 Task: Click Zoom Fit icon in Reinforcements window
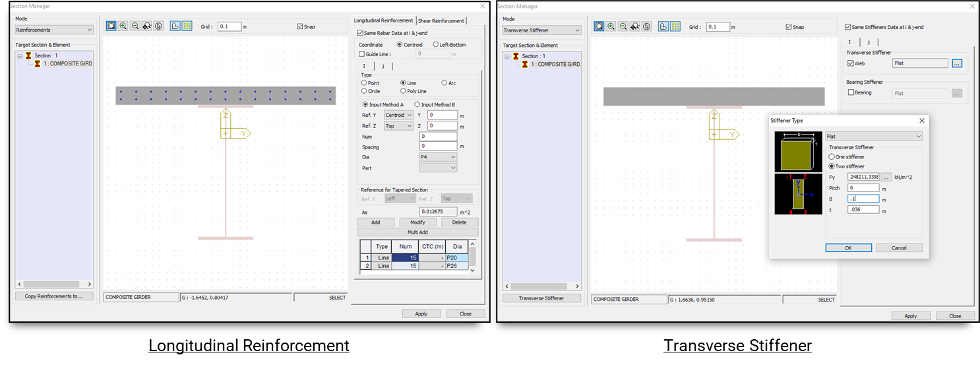click(111, 26)
